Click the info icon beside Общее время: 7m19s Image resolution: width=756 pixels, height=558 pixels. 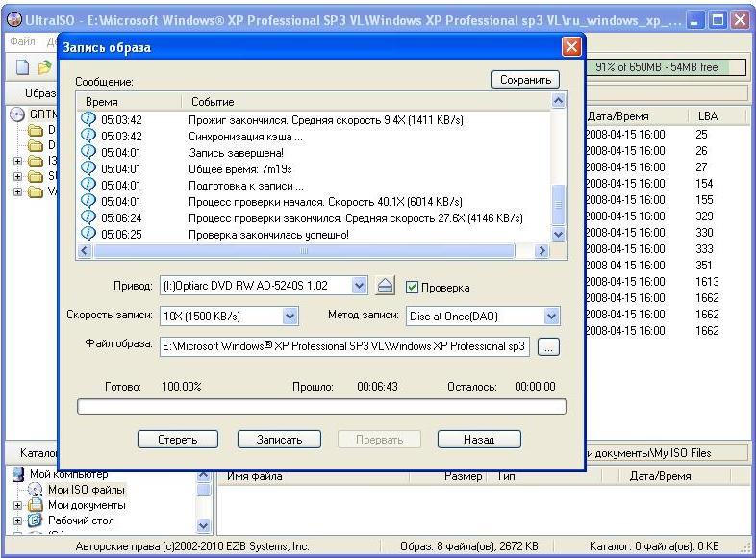tap(88, 168)
